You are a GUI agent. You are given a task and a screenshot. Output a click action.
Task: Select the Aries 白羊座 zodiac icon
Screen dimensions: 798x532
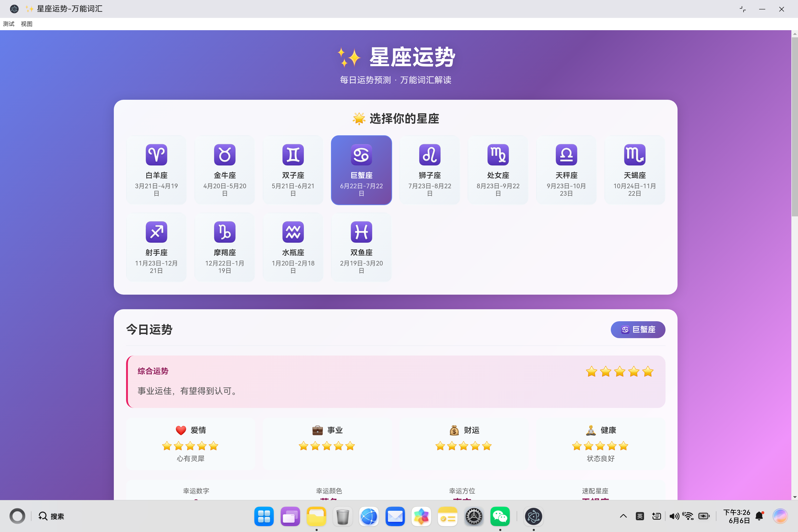157,155
